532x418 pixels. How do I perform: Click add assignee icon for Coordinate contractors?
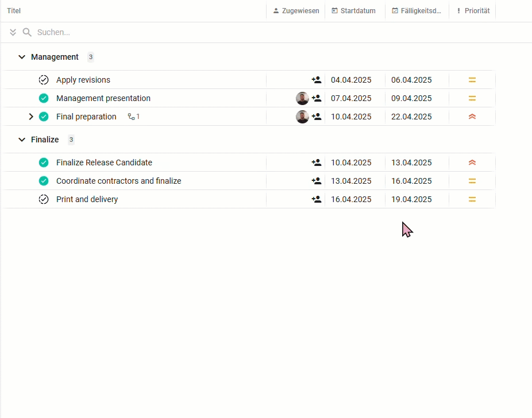click(x=316, y=181)
